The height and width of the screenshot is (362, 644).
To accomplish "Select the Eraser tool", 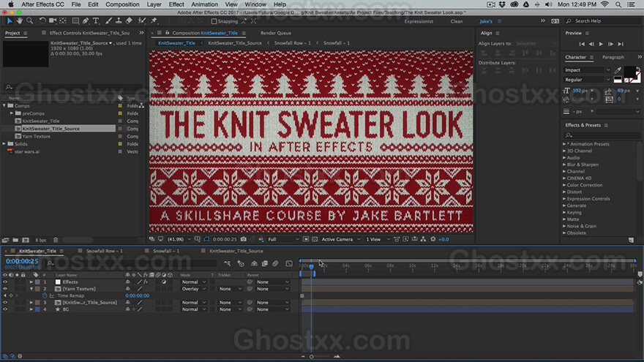I will click(129, 20).
